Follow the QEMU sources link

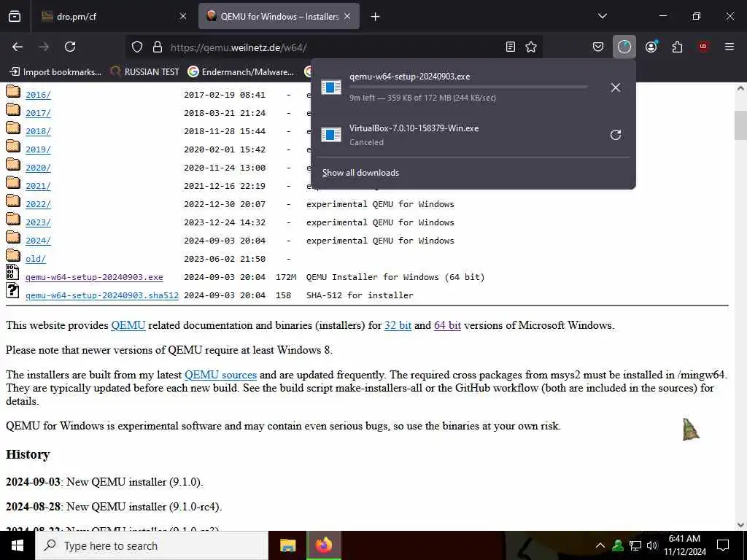coord(220,375)
